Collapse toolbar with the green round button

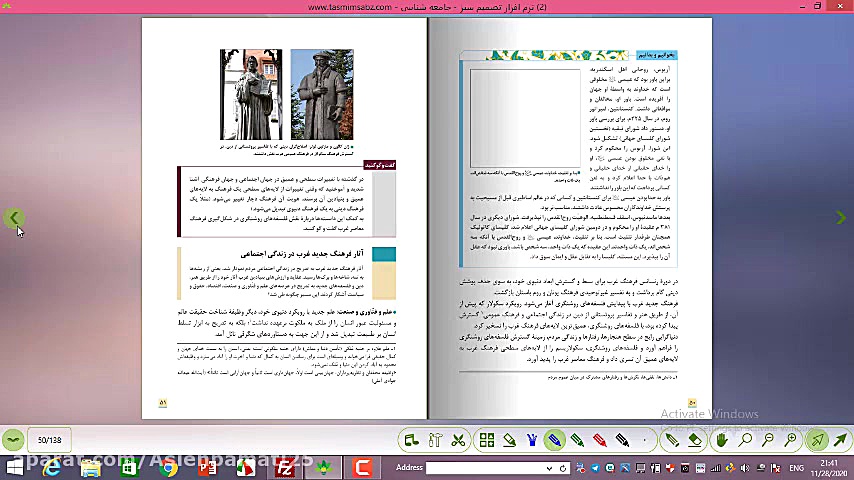(13, 440)
